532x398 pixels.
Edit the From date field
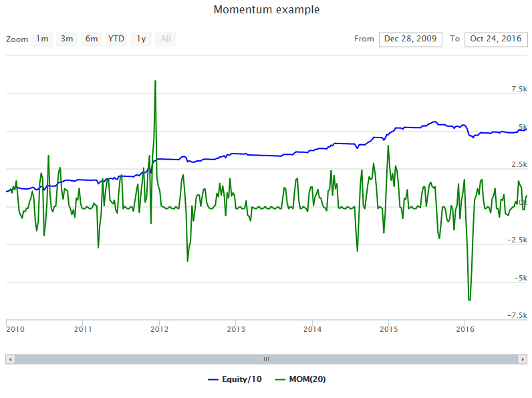point(410,39)
